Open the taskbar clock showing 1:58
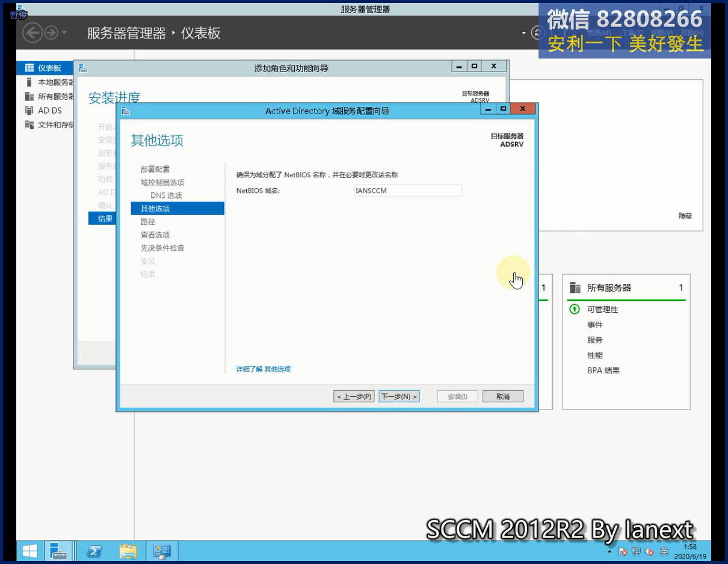 (x=690, y=551)
